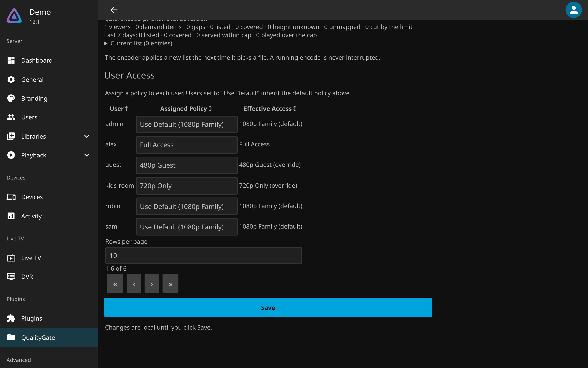
Task: Sort table by Assigned Policy header
Action: click(x=186, y=109)
